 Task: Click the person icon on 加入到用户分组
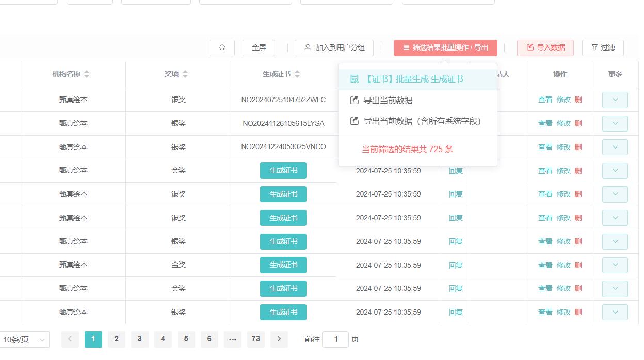(307, 47)
